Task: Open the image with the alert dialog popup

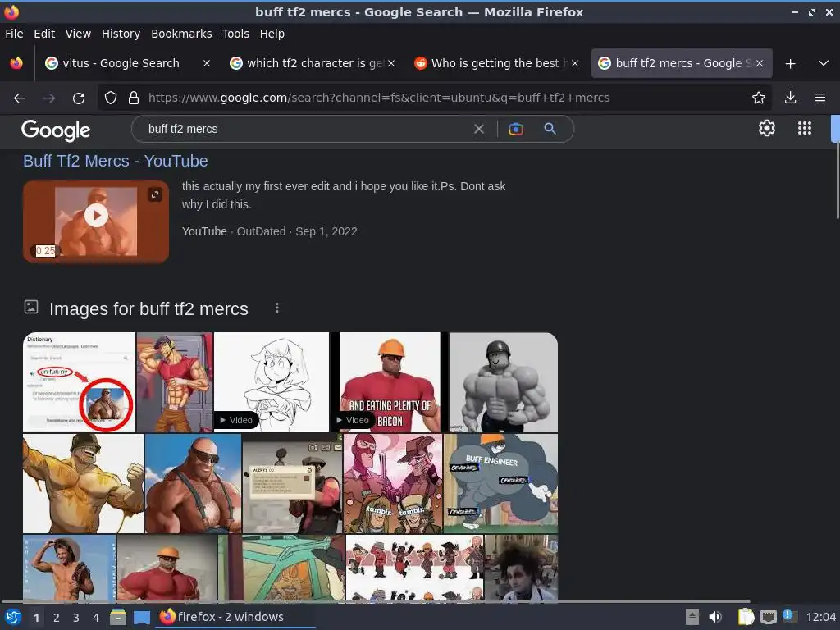Action: click(x=293, y=483)
